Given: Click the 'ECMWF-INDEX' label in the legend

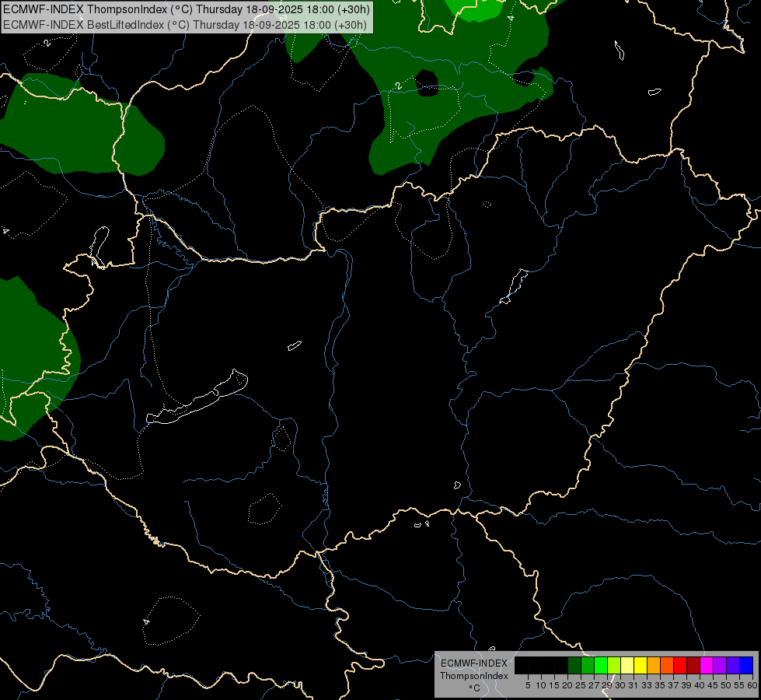Looking at the screenshot, I should coord(473,663).
